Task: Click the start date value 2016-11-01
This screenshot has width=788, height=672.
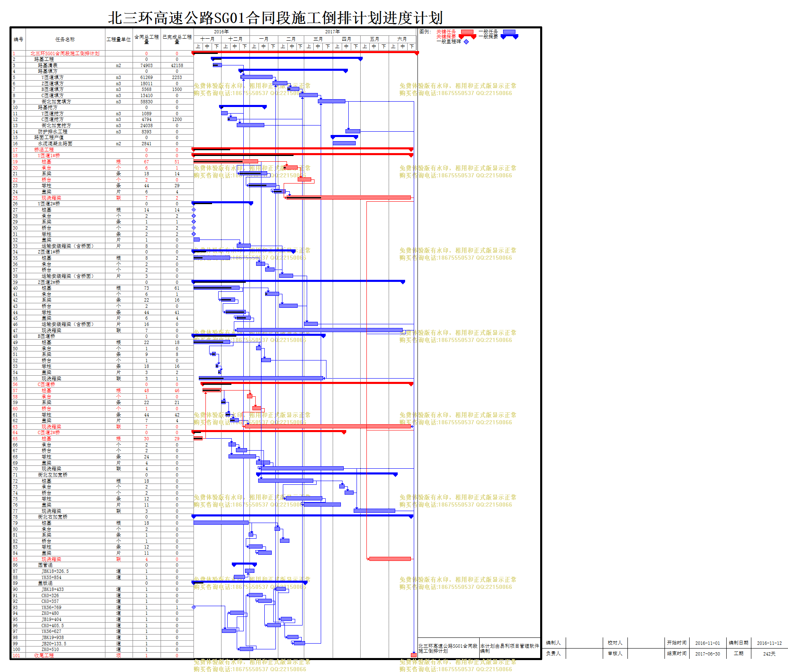Action: 708,643
